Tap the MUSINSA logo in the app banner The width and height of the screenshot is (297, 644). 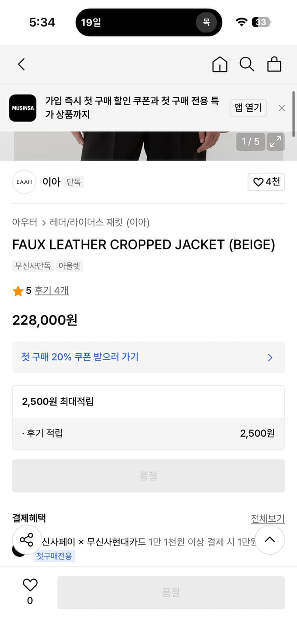(x=22, y=108)
